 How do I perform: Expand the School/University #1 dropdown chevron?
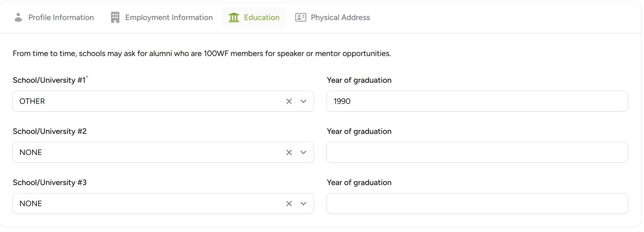[303, 101]
